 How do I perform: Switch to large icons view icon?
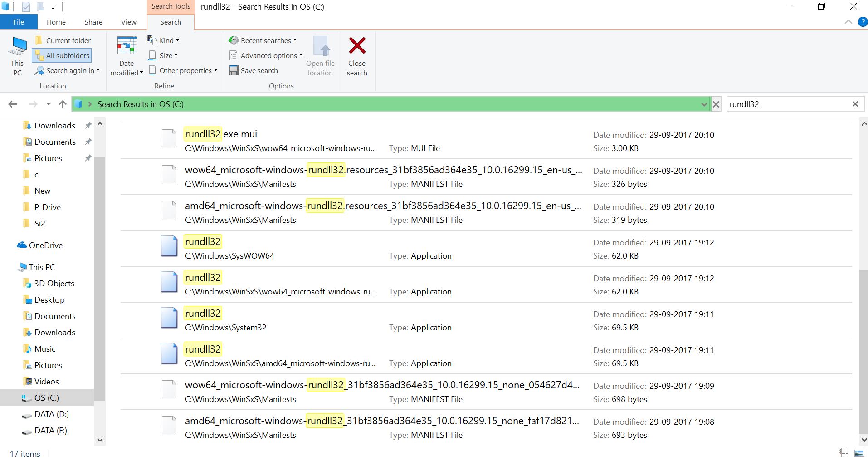(x=859, y=453)
